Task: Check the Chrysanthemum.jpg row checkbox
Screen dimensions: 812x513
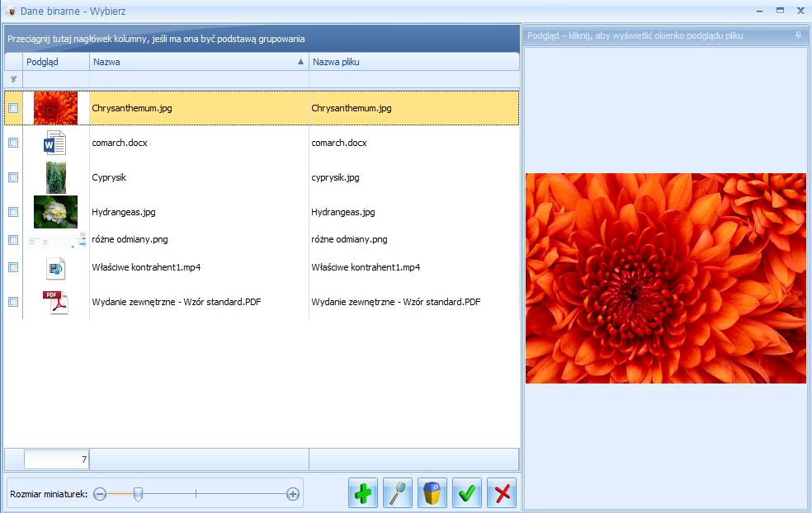Action: pos(13,108)
